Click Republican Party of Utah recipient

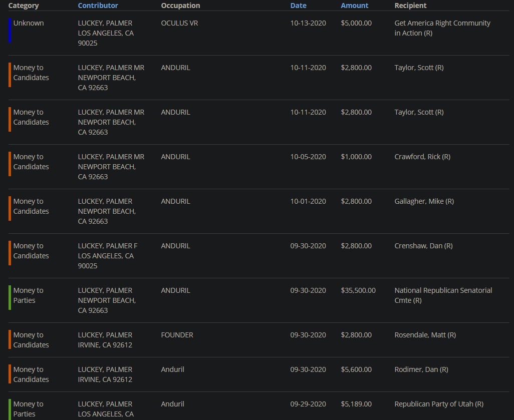[x=438, y=404]
